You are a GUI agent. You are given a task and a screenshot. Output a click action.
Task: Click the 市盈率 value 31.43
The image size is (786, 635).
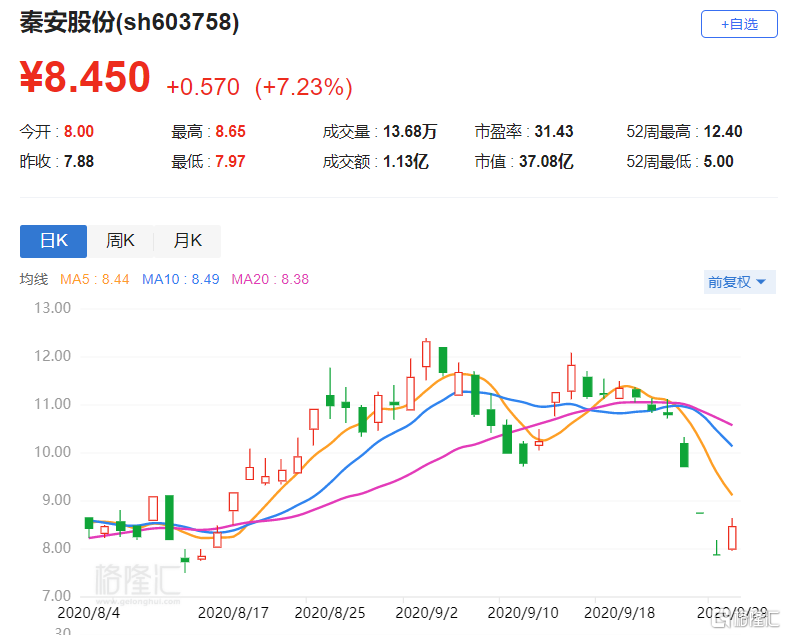coord(553,131)
